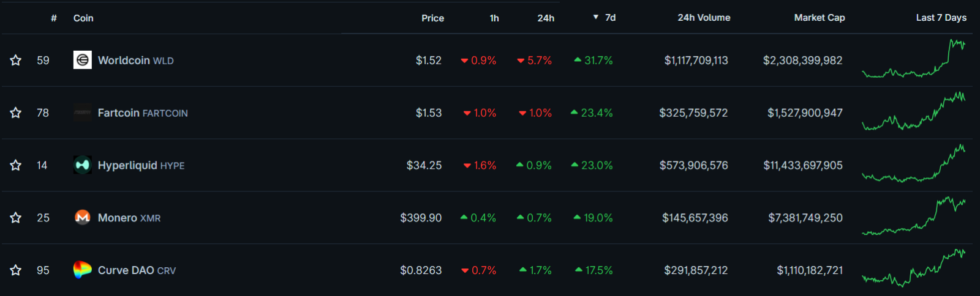Click the Hyperliquid logo icon
Viewport: 980px width, 296px height.
tap(83, 165)
